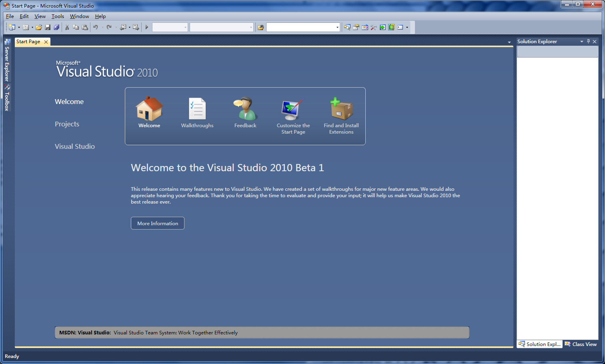Click the Cut scissors icon
The height and width of the screenshot is (364, 605).
(67, 27)
